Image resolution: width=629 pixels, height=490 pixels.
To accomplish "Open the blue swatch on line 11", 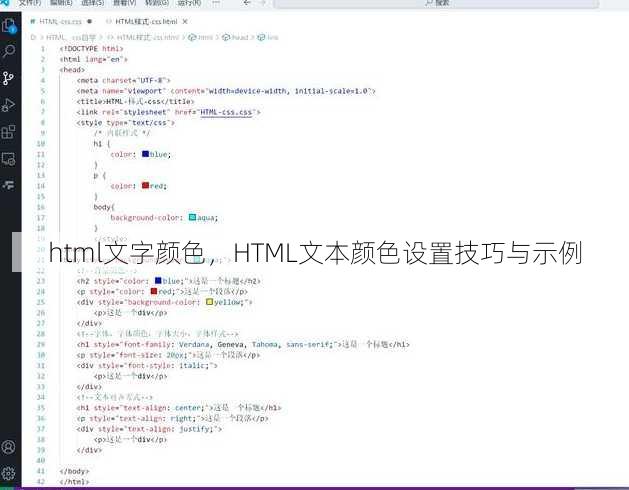I will [x=146, y=154].
